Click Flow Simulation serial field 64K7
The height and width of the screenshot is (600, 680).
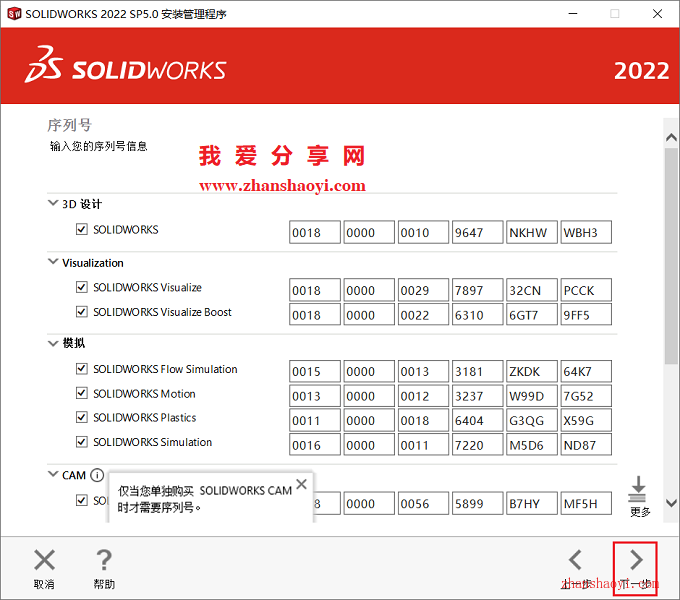tap(586, 371)
